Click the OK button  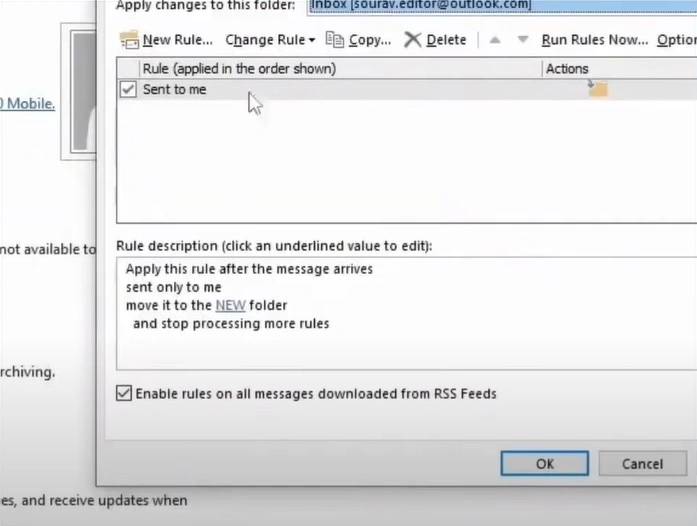[x=545, y=464]
